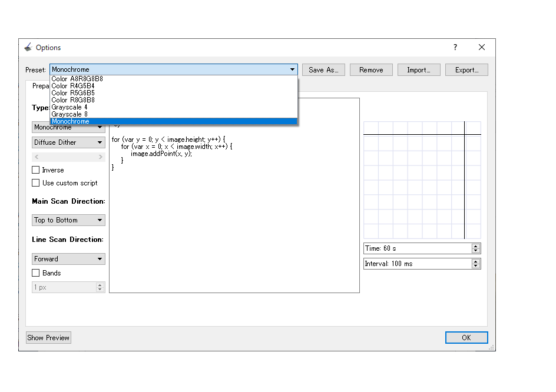Click the Options window app icon
This screenshot has width=556, height=392.
(x=28, y=48)
